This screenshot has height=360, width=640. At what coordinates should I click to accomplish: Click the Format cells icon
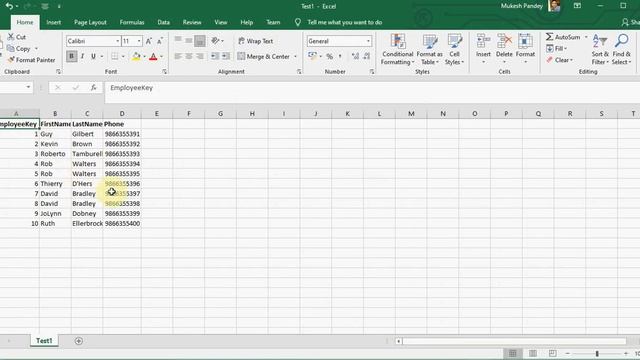[x=525, y=41]
